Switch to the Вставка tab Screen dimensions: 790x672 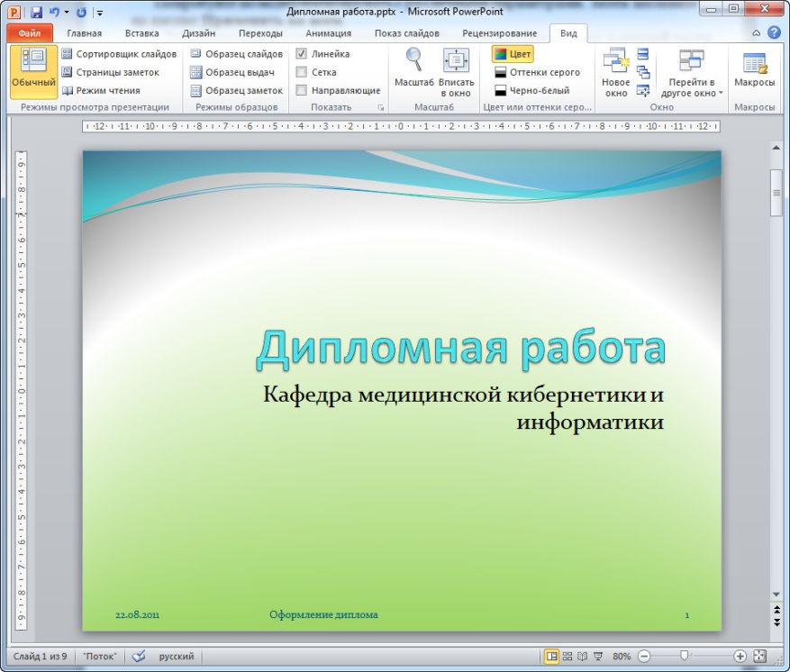point(142,33)
